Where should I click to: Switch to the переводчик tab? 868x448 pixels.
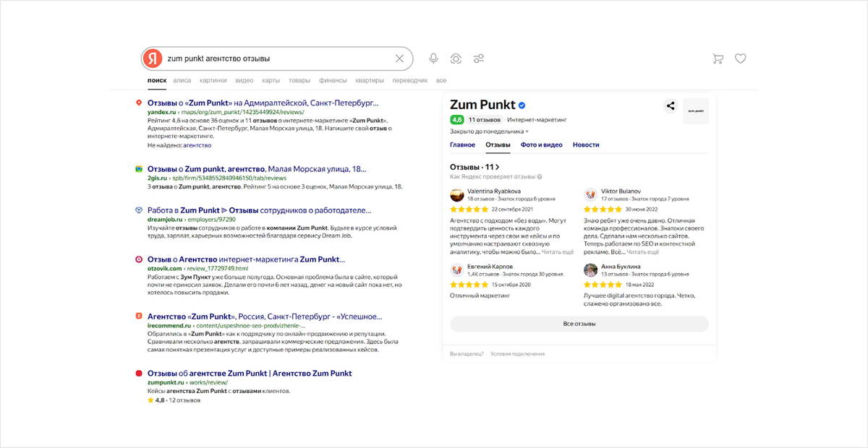(x=410, y=81)
